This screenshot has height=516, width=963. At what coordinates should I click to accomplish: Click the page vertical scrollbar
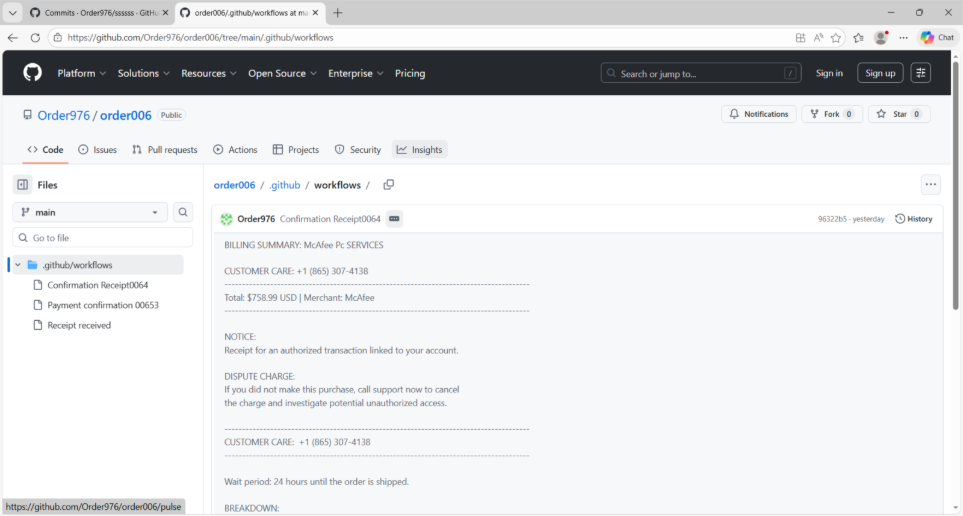tap(956, 184)
